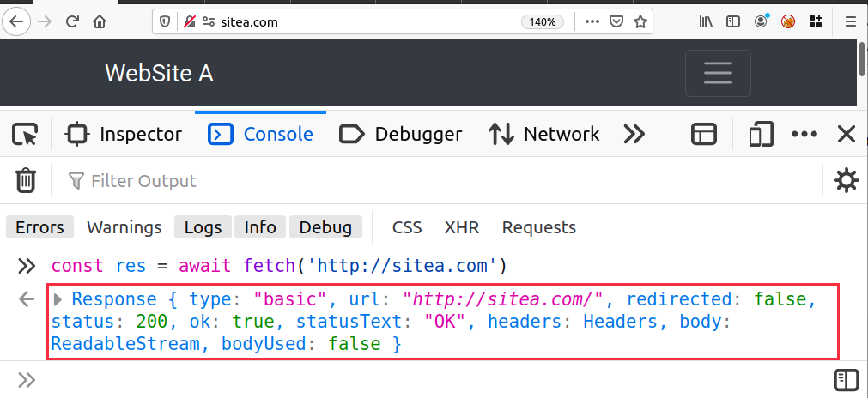Switch to the Console tab
The image size is (868, 398).
(260, 135)
